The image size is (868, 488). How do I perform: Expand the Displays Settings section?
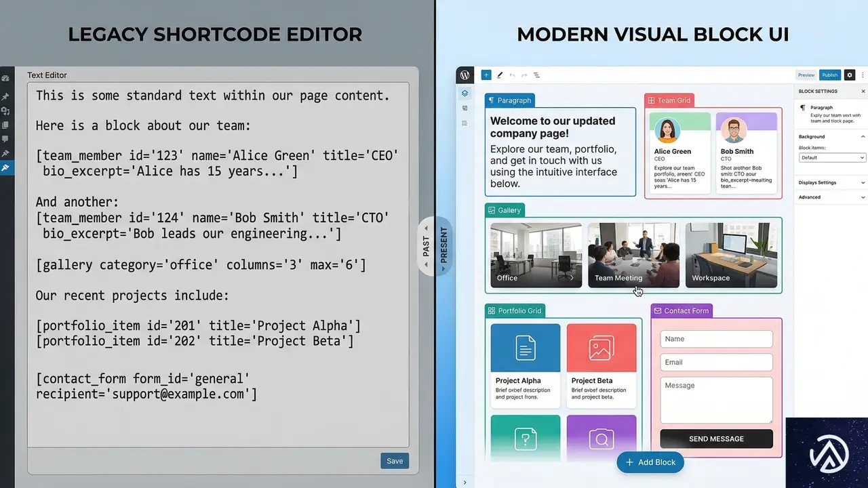click(832, 182)
